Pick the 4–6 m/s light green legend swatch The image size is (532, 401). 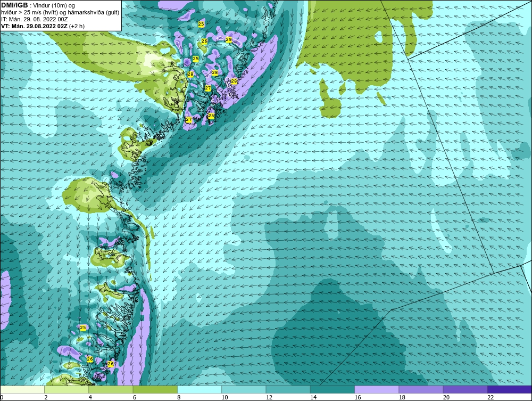[x=111, y=389]
